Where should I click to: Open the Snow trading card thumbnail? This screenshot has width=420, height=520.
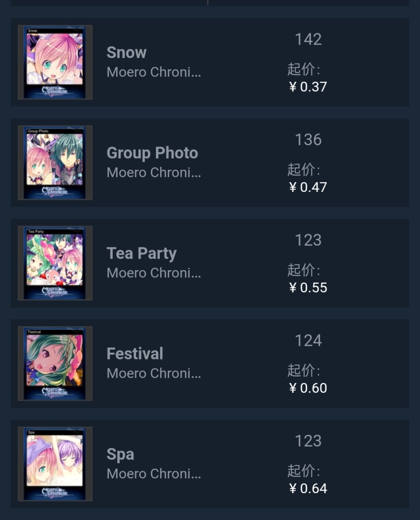pos(55,62)
